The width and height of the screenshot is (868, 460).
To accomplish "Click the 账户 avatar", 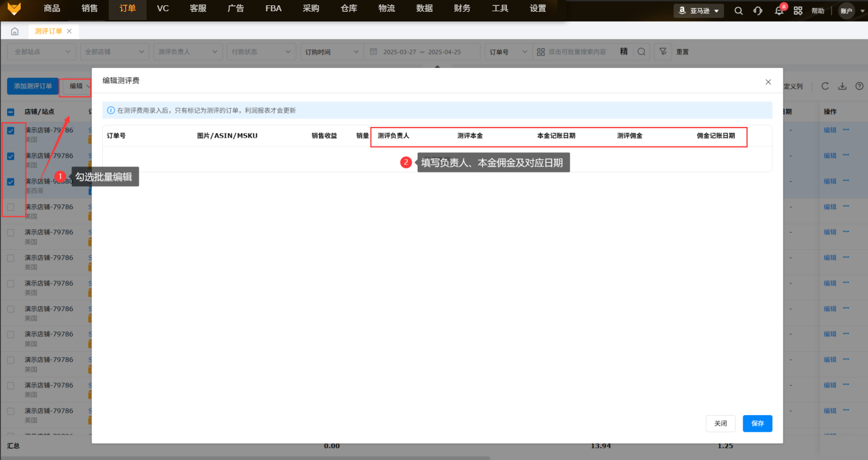I will click(x=847, y=11).
